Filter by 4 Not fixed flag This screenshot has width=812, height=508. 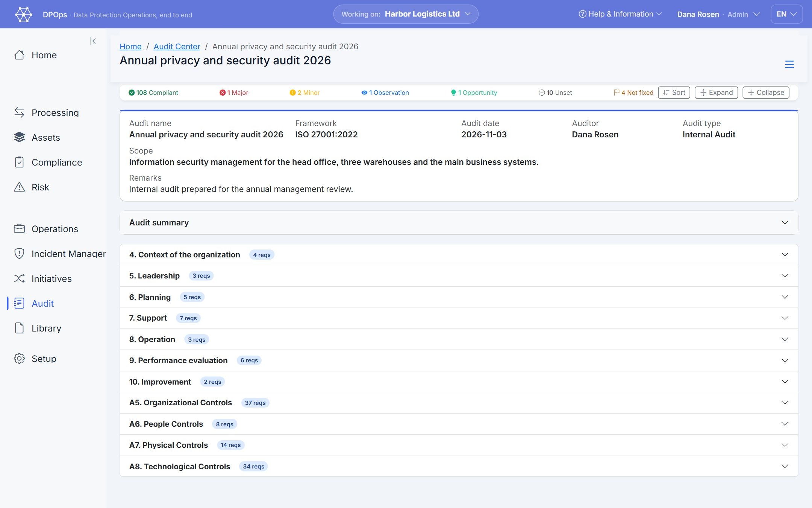pos(633,93)
